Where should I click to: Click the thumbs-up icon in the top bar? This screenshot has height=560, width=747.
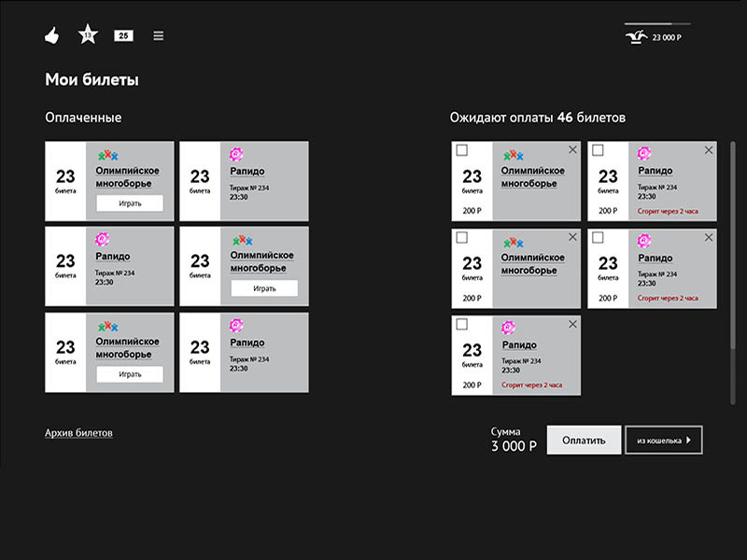(52, 36)
